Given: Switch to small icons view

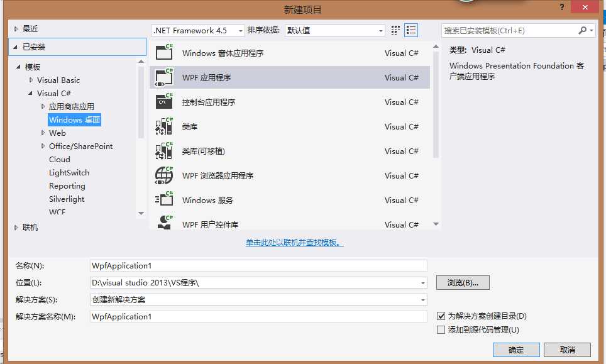Looking at the screenshot, I should (x=395, y=30).
